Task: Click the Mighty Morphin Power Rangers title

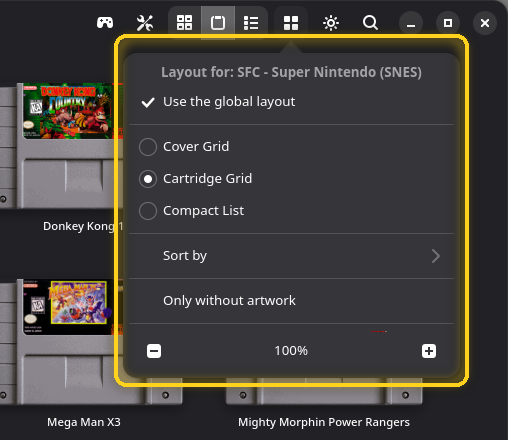Action: 324,422
